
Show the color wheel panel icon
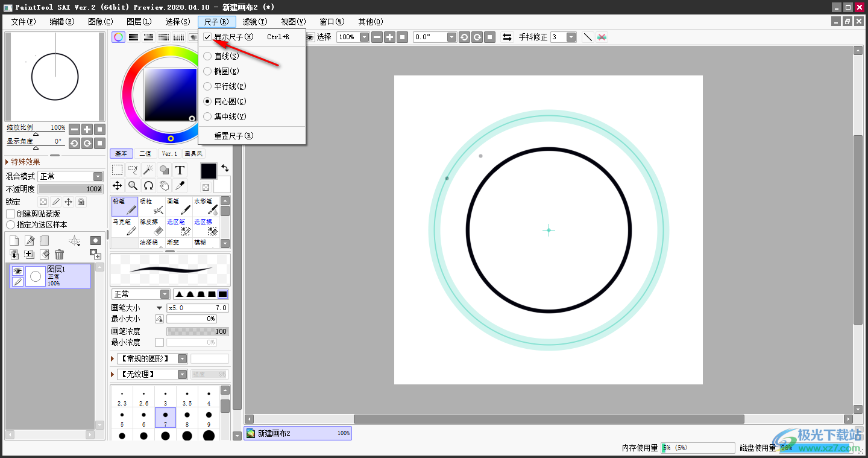119,37
